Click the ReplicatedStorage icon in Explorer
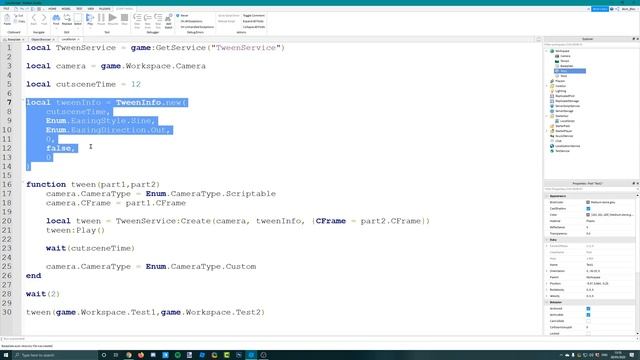640x360 pixels. 552,101
